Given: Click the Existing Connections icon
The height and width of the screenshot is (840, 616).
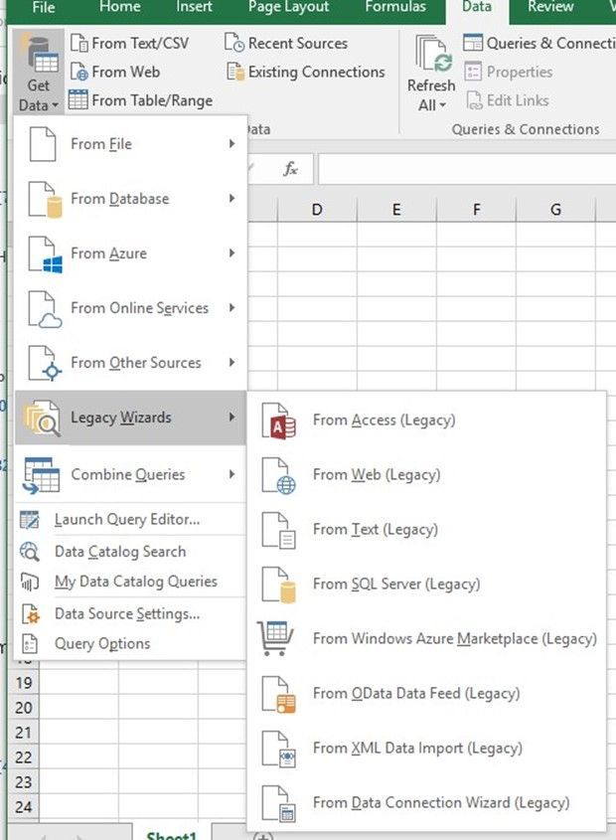Looking at the screenshot, I should [235, 72].
